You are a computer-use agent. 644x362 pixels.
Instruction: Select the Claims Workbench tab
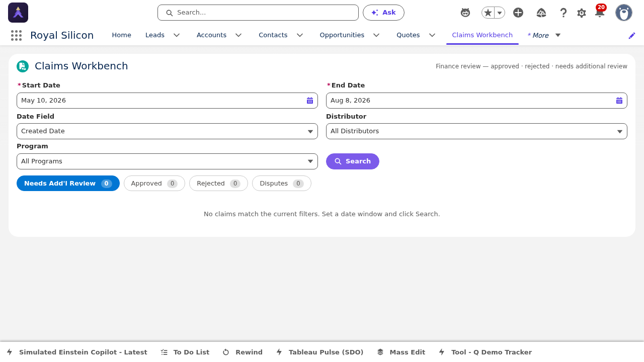(x=482, y=35)
